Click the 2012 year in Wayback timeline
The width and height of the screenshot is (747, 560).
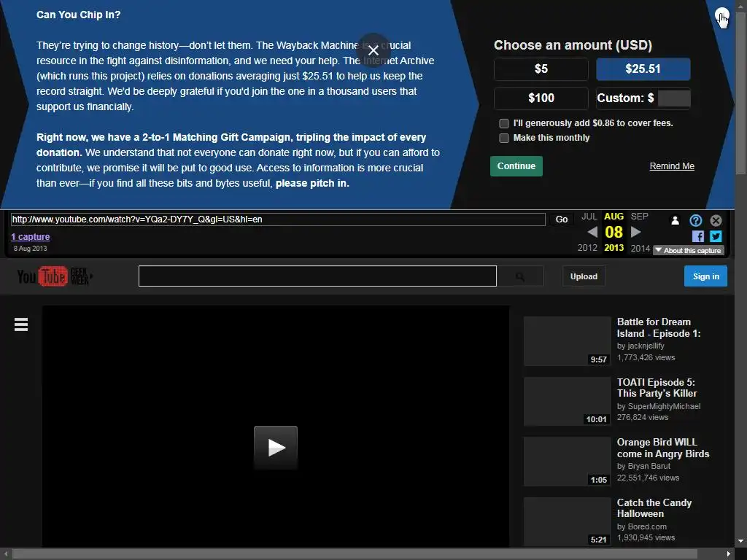click(587, 248)
